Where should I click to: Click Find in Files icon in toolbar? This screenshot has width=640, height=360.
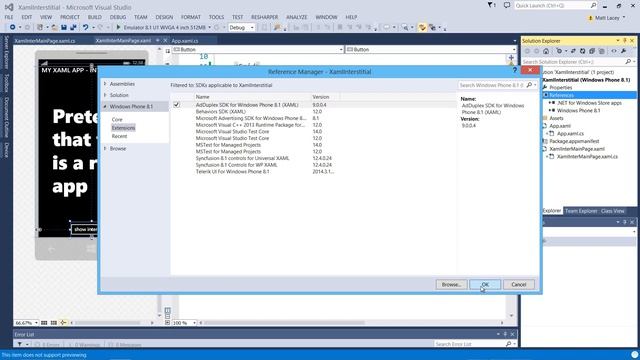[277, 27]
